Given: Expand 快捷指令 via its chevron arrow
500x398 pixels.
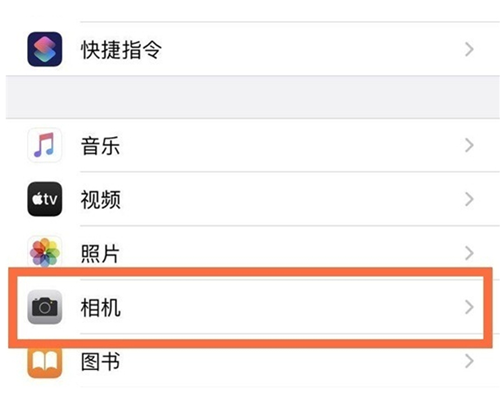Looking at the screenshot, I should click(469, 49).
